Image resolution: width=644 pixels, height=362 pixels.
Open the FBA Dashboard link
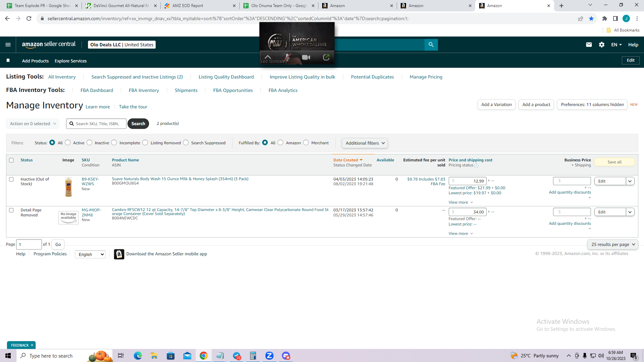(x=97, y=90)
